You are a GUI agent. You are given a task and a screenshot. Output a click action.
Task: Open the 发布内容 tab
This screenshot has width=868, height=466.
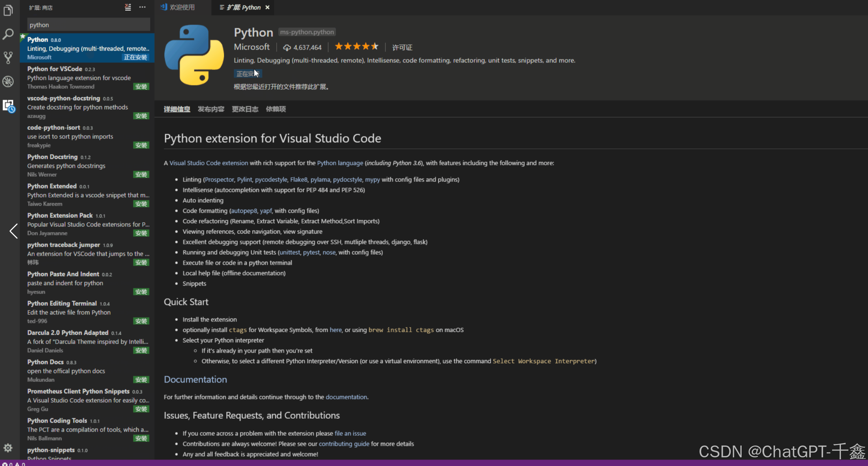tap(211, 109)
